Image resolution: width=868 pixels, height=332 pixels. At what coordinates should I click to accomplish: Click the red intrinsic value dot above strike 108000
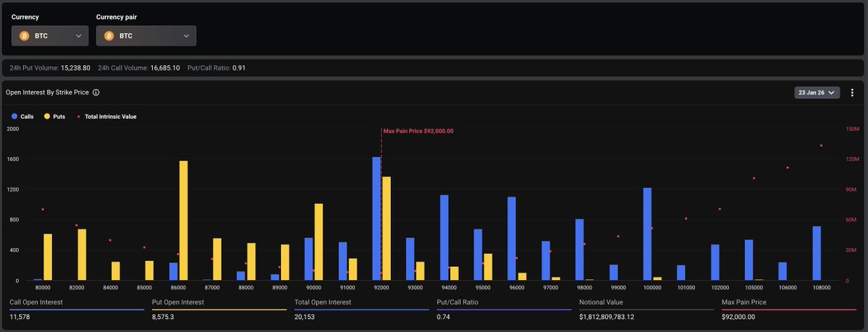tap(821, 145)
